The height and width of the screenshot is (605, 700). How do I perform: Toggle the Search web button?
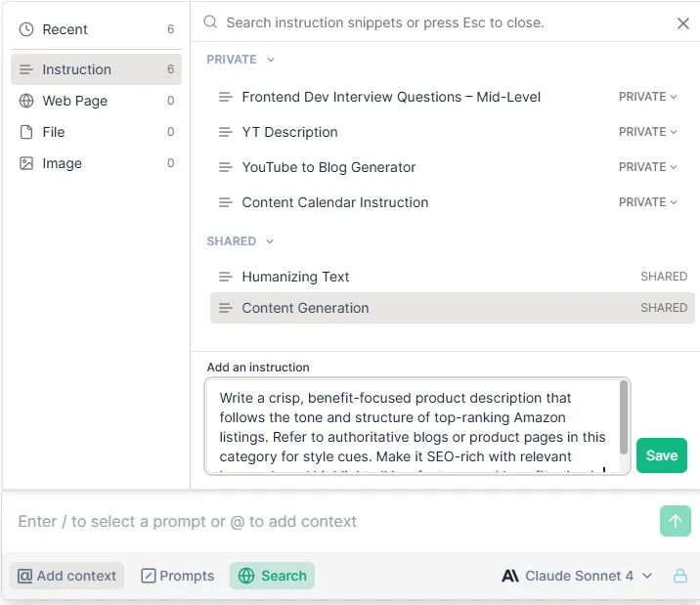click(x=272, y=576)
